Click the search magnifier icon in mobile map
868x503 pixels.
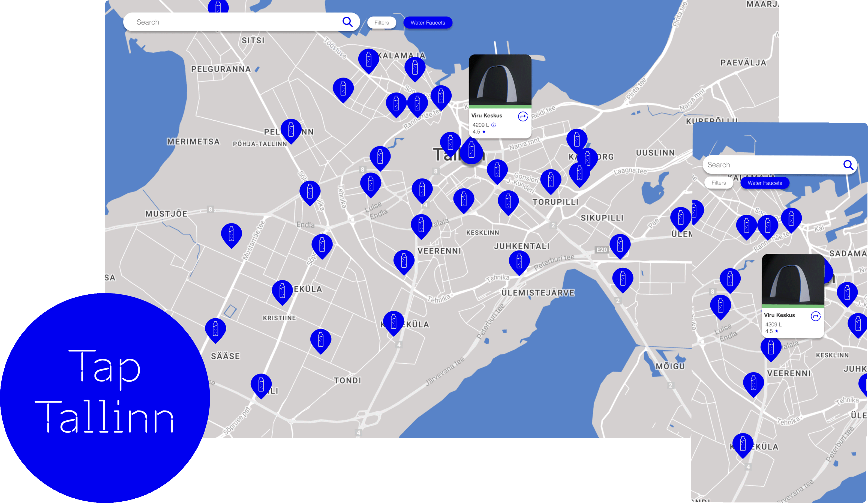(x=848, y=165)
